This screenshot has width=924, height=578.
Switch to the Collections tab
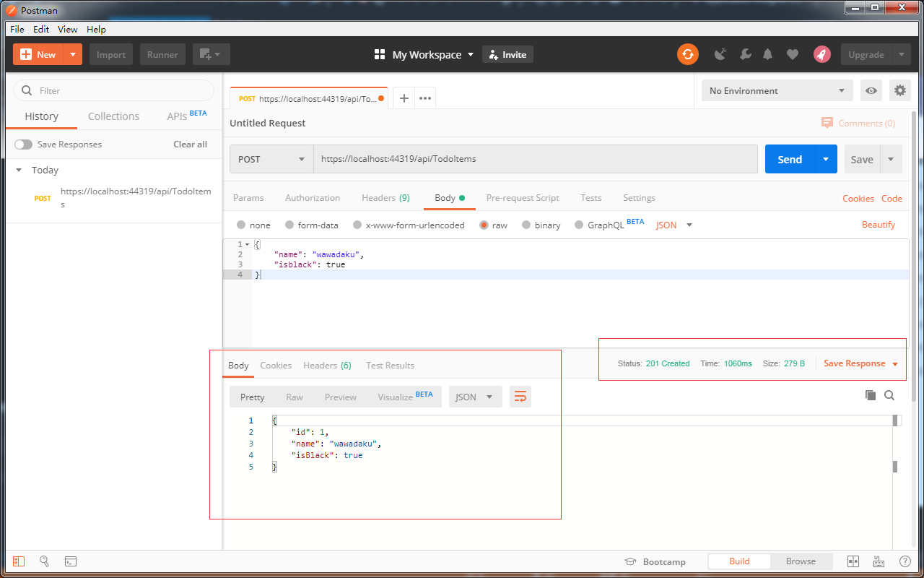click(113, 116)
